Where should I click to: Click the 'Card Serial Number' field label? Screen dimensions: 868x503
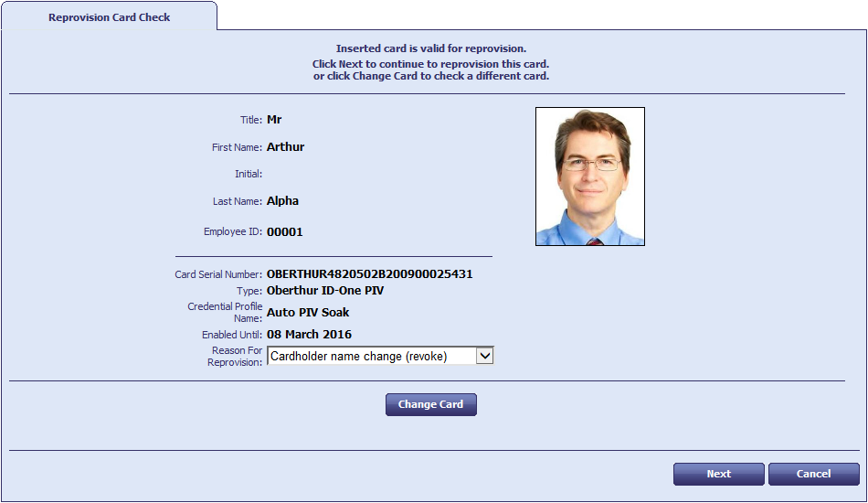pyautogui.click(x=218, y=274)
